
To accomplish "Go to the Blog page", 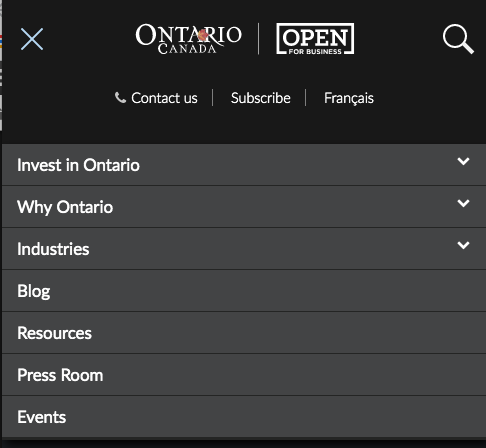I will point(244,291).
